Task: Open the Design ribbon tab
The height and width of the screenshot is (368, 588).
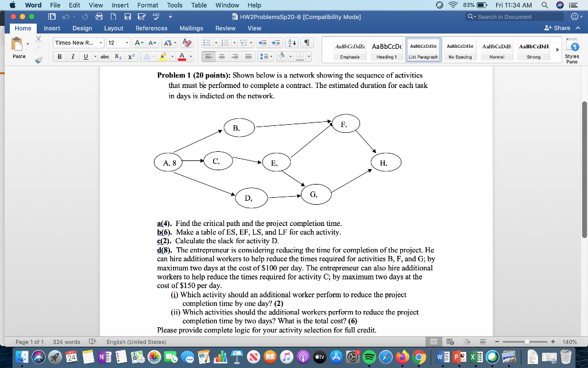Action: coord(82,28)
